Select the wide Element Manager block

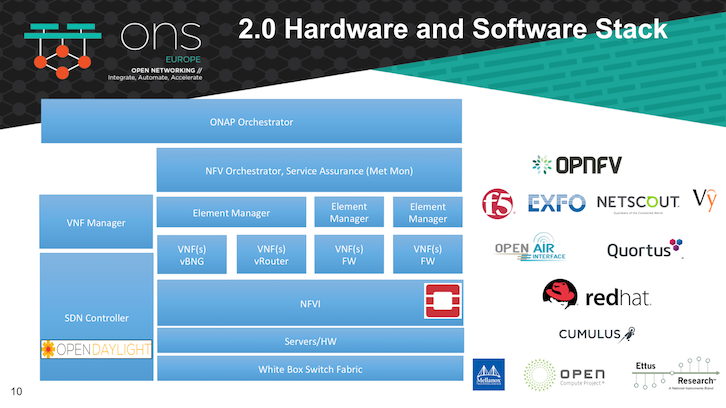[x=232, y=212]
